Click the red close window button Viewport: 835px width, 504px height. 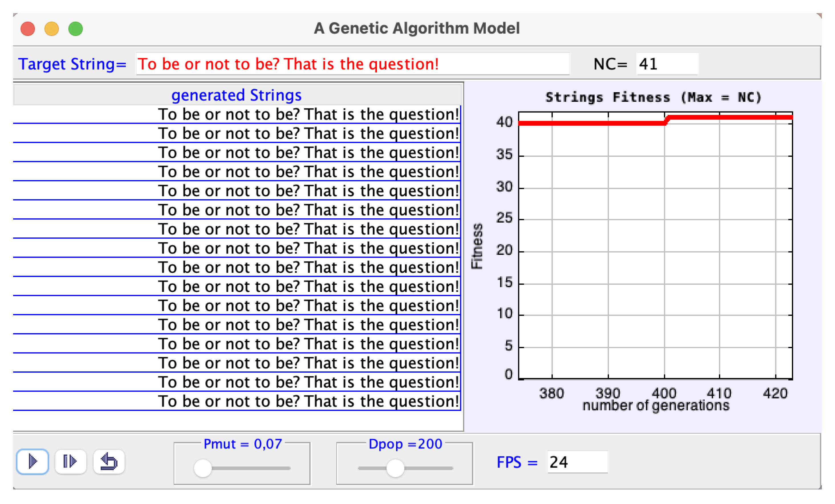click(28, 29)
